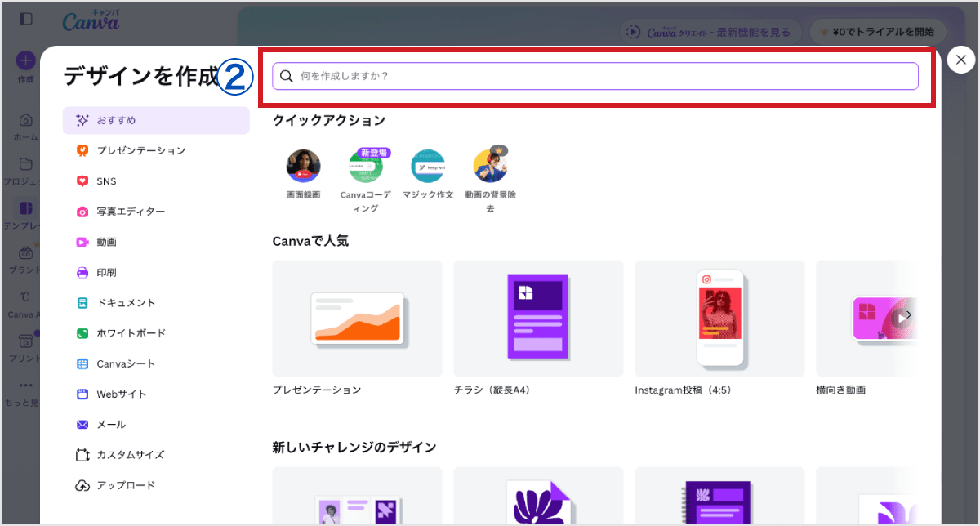Image resolution: width=980 pixels, height=526 pixels.
Task: Select the ホワイトボード category
Action: pyautogui.click(x=131, y=332)
